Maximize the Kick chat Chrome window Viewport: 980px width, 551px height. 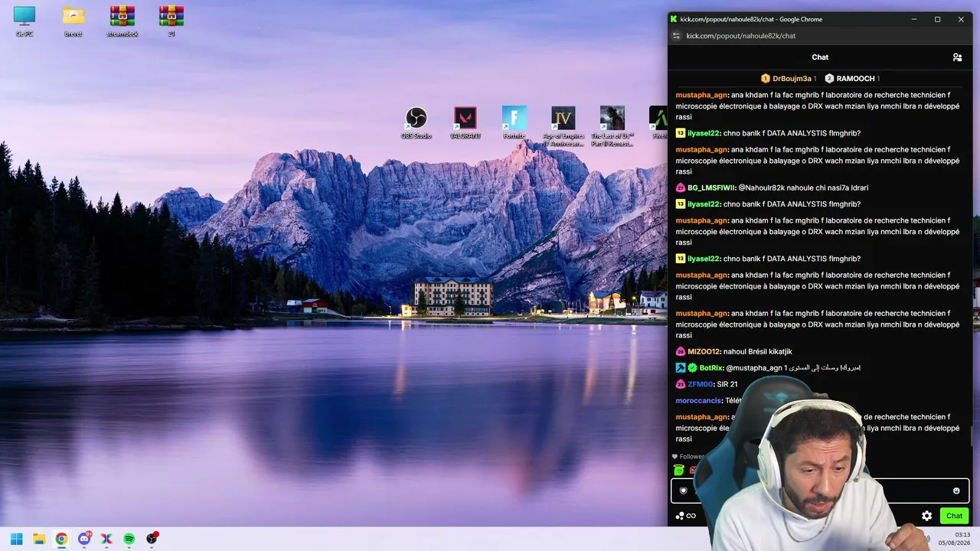[937, 19]
